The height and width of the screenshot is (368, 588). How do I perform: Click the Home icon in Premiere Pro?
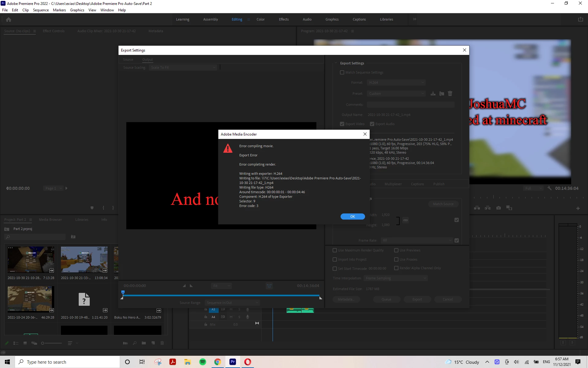tap(9, 19)
